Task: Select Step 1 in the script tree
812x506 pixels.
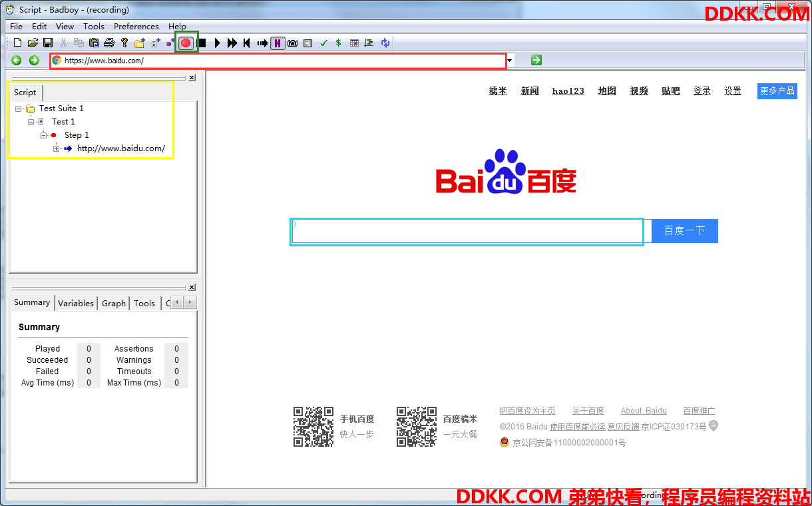Action: click(x=77, y=135)
